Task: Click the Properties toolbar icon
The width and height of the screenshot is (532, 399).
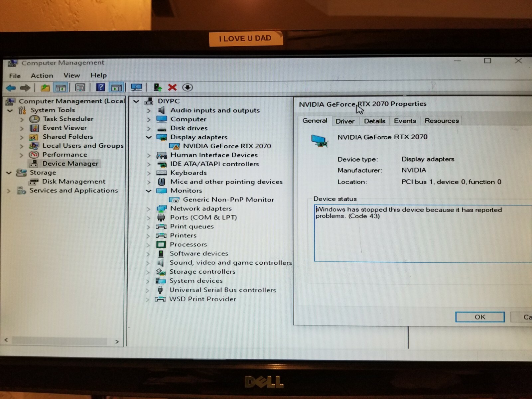Action: coord(80,88)
